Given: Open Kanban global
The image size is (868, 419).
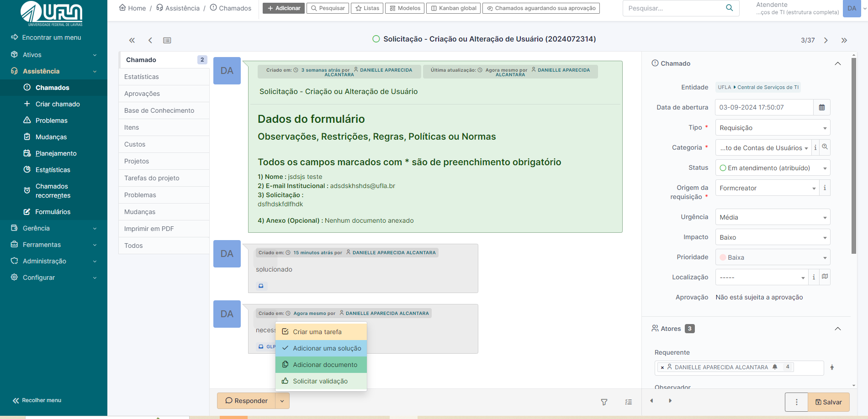Looking at the screenshot, I should tap(453, 8).
